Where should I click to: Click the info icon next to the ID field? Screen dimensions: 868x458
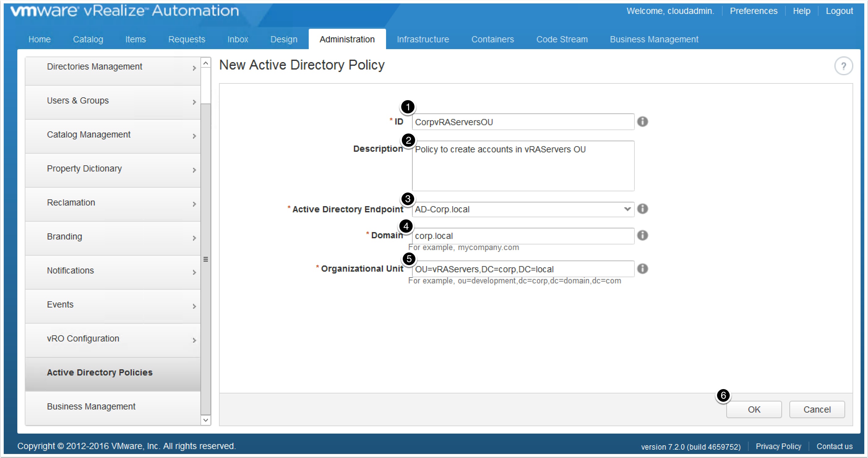click(x=642, y=121)
